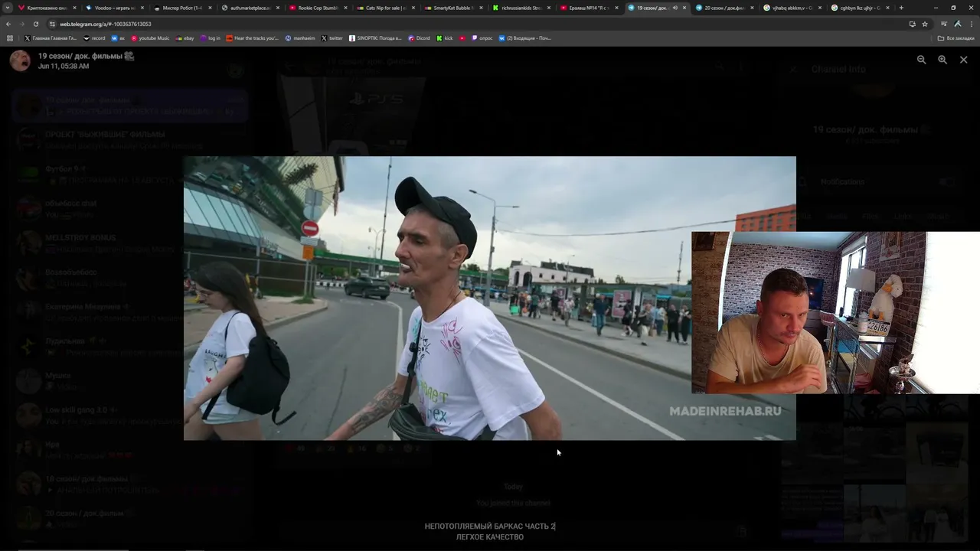Open browser media controls icon
This screenshot has height=551, width=980.
point(943,24)
